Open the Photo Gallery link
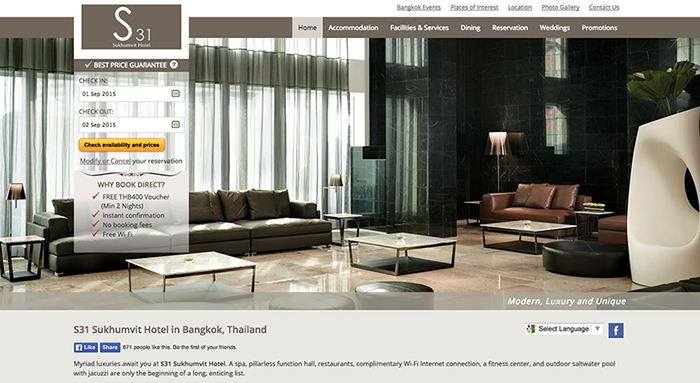700x383 pixels. coord(560,8)
